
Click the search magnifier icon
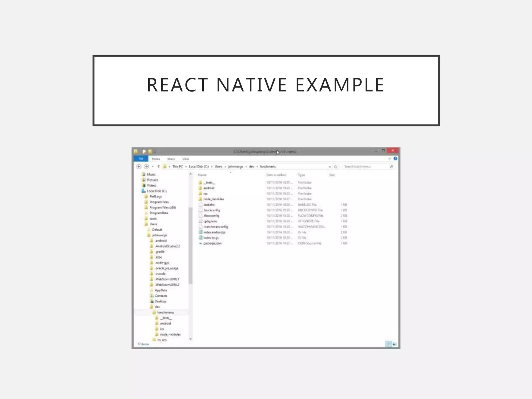click(391, 167)
